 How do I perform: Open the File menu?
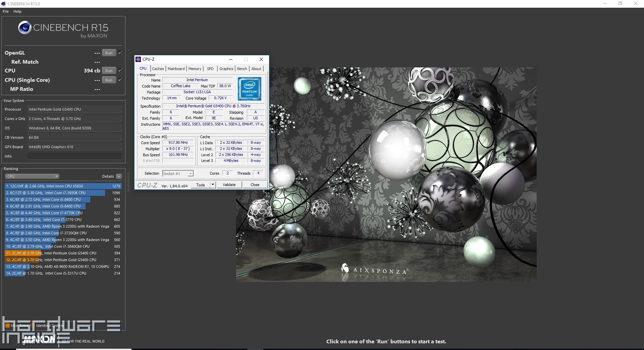(x=6, y=11)
